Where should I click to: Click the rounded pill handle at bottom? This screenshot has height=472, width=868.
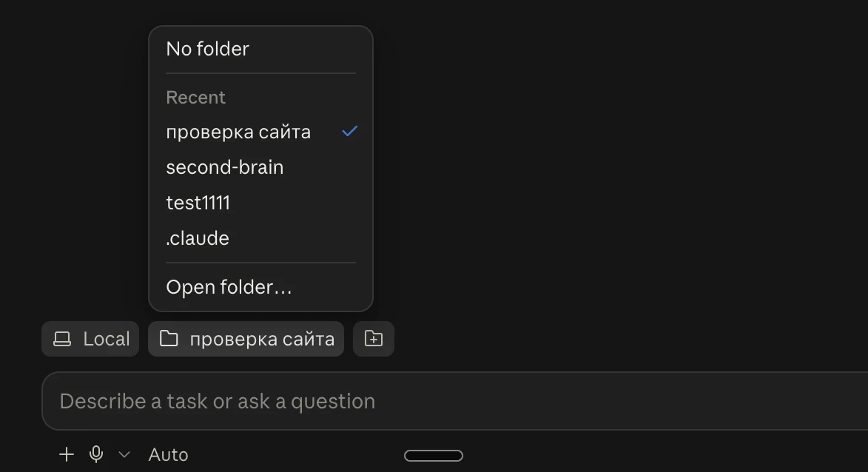(x=434, y=456)
